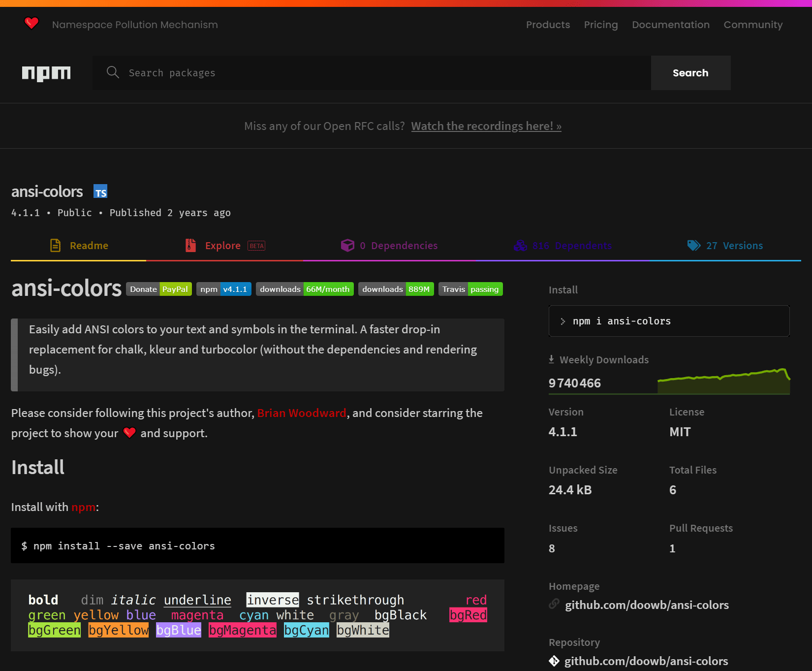Click the Dependencies box icon
The width and height of the screenshot is (812, 671).
[x=347, y=245]
